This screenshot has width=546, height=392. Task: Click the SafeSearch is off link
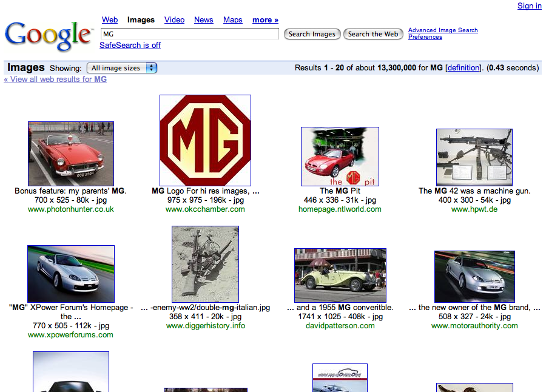130,46
